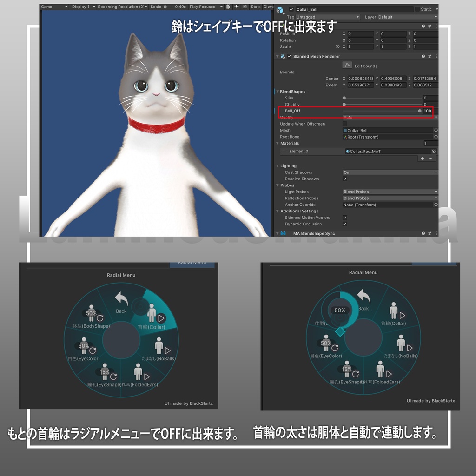Toggle the Static checkbox
The image size is (476, 476).
click(x=417, y=9)
